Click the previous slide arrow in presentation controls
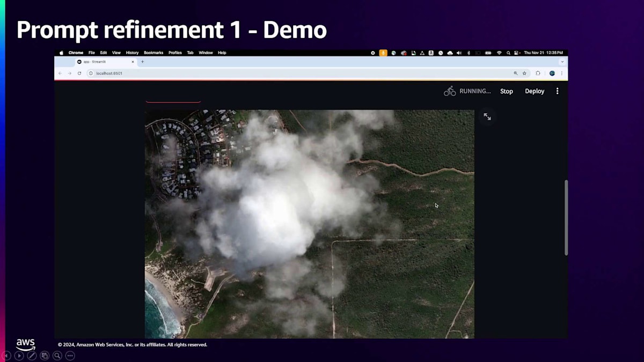This screenshot has height=362, width=644. pos(6,356)
